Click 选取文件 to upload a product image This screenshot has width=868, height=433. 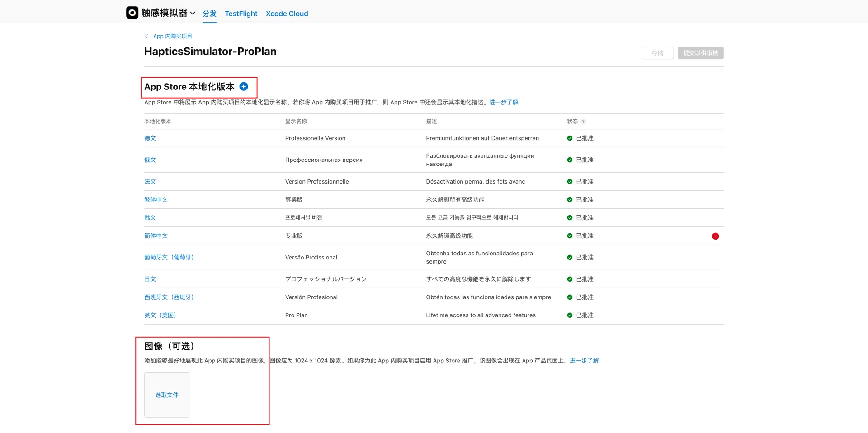click(x=166, y=395)
